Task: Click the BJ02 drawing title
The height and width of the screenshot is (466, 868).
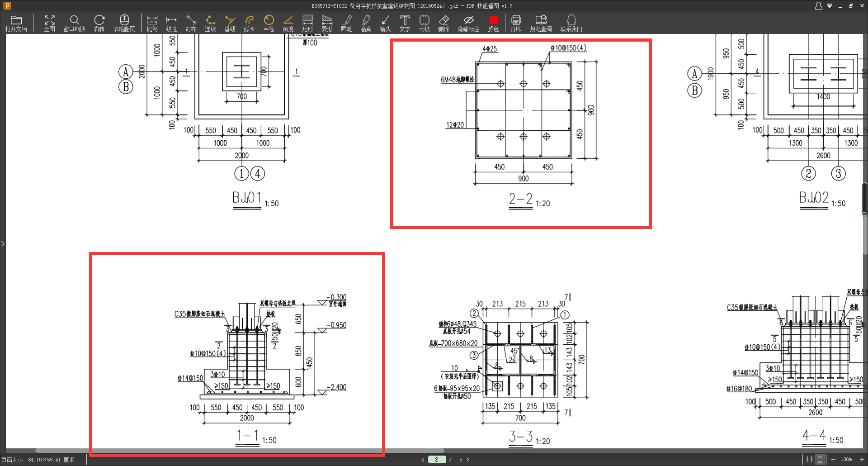Action: [x=814, y=198]
